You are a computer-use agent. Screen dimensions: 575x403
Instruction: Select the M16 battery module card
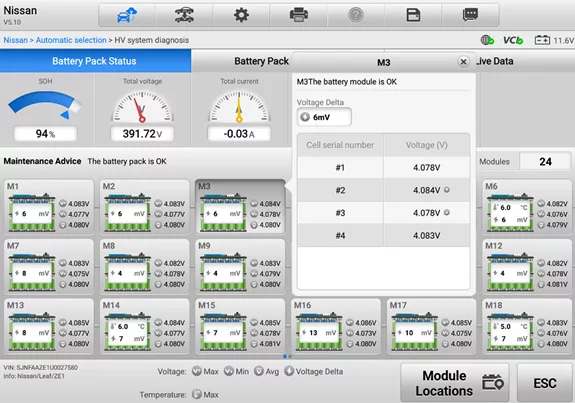(336, 326)
